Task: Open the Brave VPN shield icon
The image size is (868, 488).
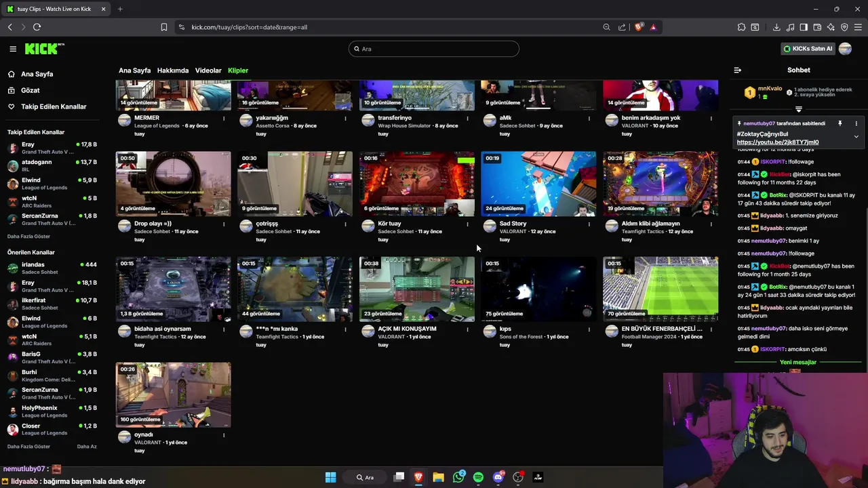Action: pyautogui.click(x=844, y=27)
